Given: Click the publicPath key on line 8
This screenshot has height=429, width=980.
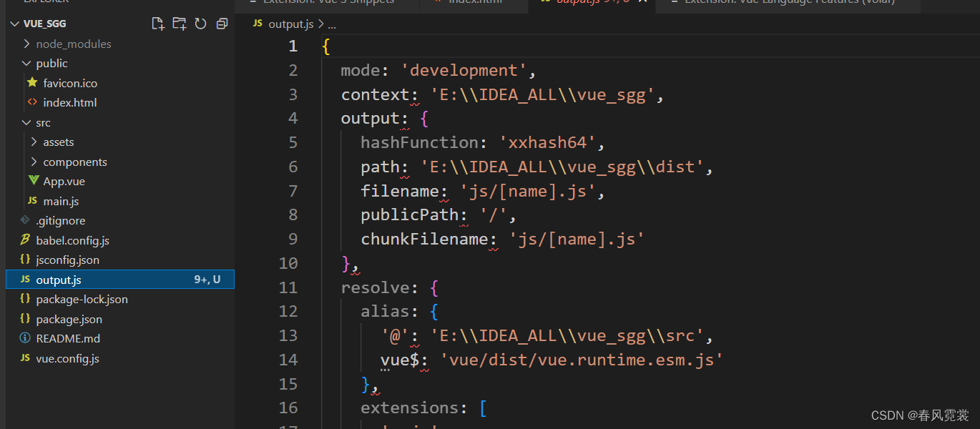Looking at the screenshot, I should click(x=410, y=214).
